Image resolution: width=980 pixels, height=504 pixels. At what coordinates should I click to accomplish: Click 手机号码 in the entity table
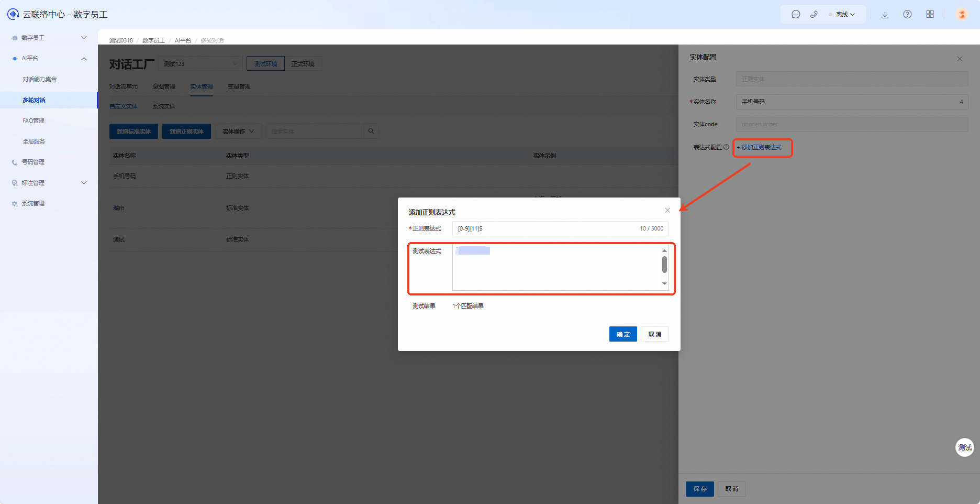click(125, 177)
